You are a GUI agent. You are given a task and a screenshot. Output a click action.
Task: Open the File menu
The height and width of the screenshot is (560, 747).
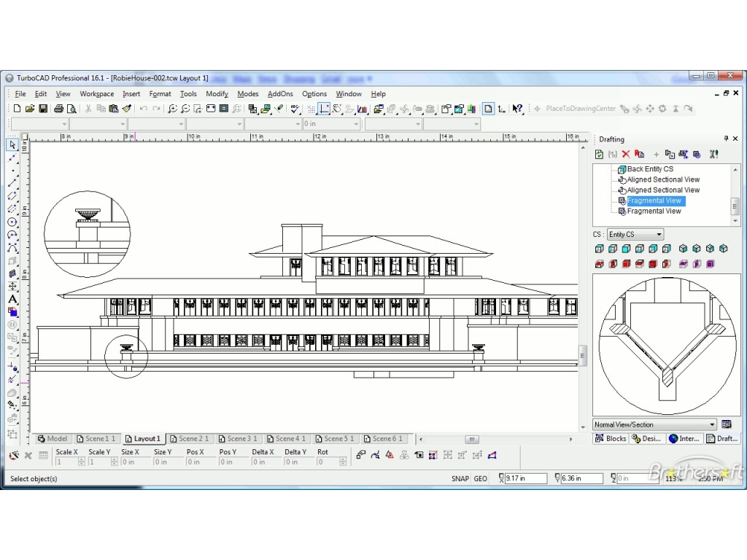click(x=20, y=94)
